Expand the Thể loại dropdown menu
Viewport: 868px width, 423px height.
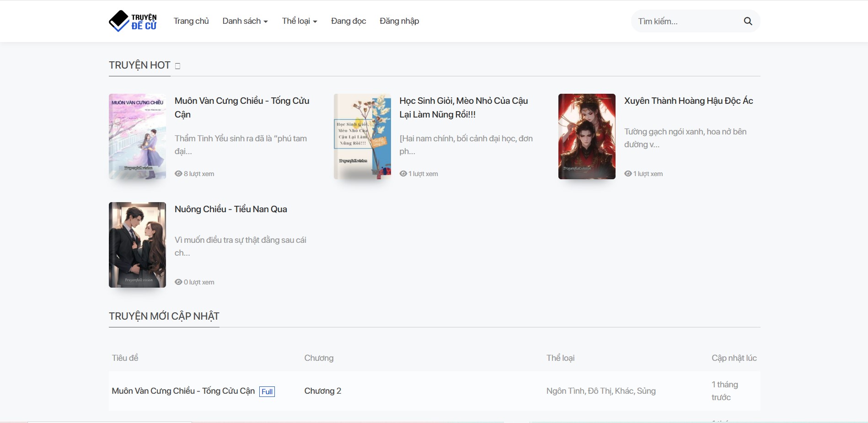(x=299, y=21)
